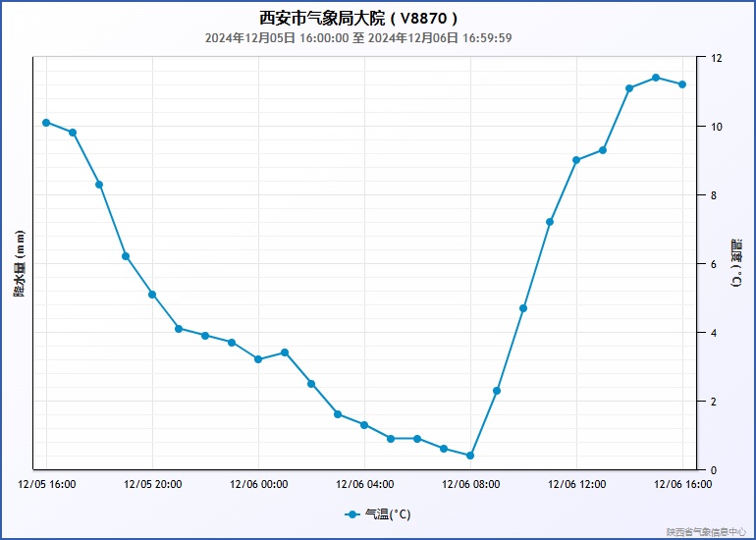
Task: Select the 12/06 09:00 data point near 2.3°C
Action: click(x=497, y=391)
